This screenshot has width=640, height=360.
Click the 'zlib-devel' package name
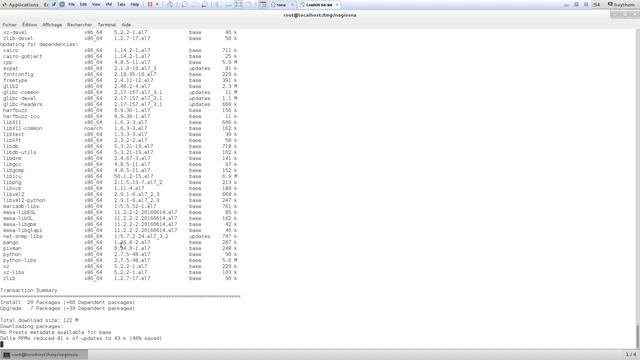pos(18,38)
